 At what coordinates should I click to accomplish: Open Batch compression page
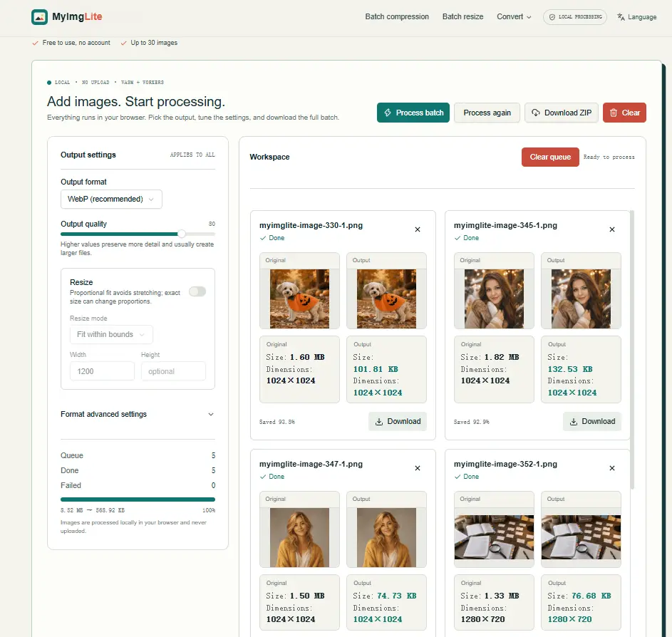click(397, 16)
